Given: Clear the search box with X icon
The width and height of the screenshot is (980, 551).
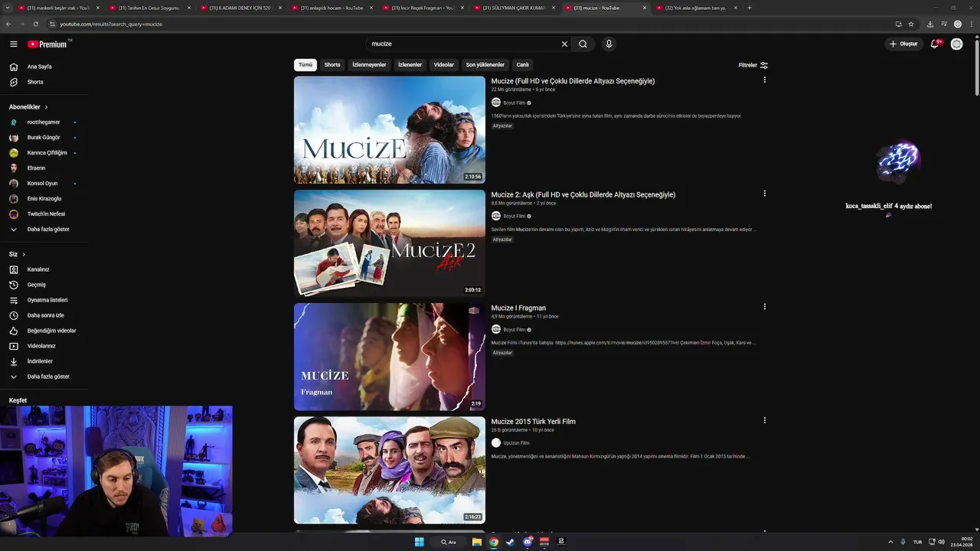Looking at the screenshot, I should click(565, 44).
